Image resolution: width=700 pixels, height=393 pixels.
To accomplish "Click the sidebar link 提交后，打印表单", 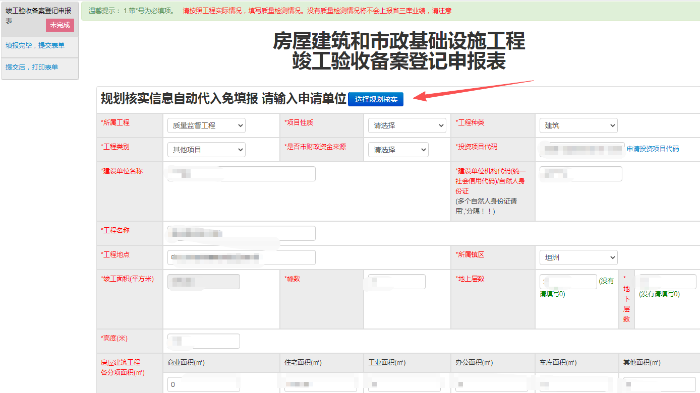I will tap(32, 67).
